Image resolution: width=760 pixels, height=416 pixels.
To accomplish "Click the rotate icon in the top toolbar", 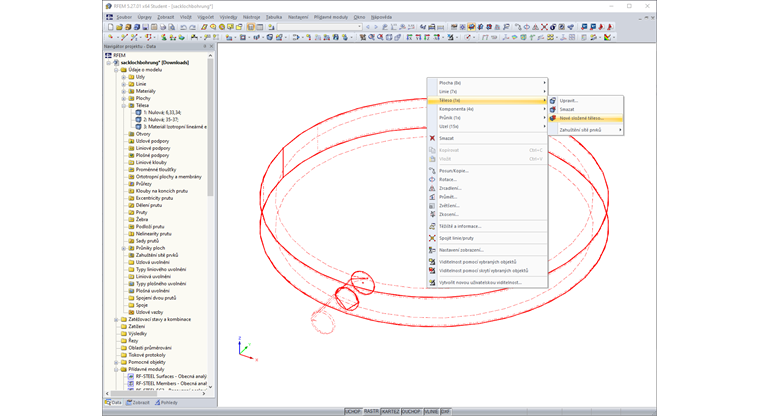I will click(527, 27).
